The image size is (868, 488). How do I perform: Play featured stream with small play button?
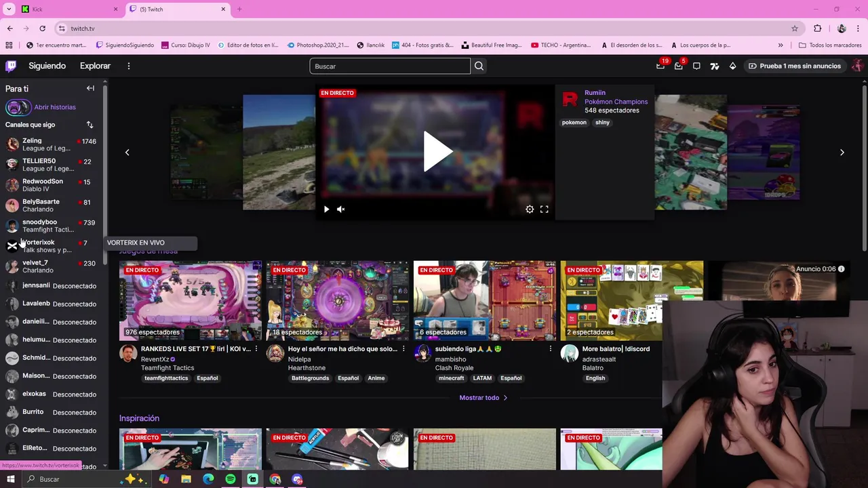point(326,209)
